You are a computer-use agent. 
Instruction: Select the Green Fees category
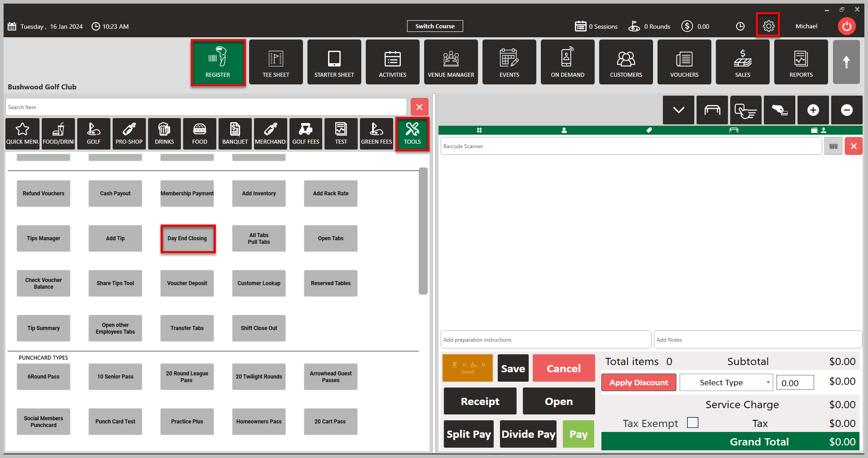coord(377,134)
